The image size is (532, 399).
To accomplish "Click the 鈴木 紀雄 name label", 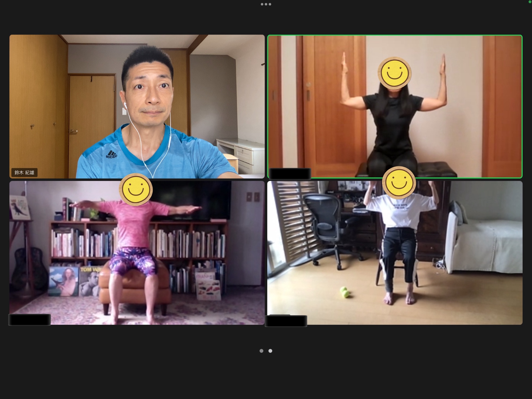I will pos(24,173).
